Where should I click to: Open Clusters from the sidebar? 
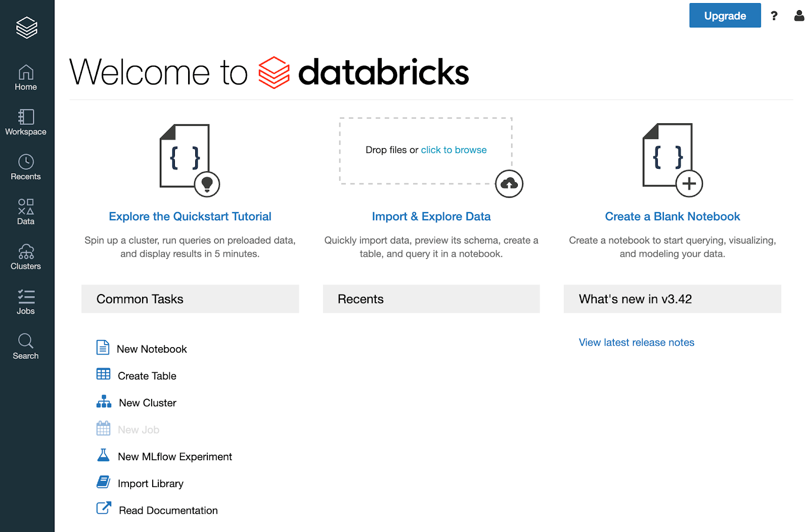26,257
